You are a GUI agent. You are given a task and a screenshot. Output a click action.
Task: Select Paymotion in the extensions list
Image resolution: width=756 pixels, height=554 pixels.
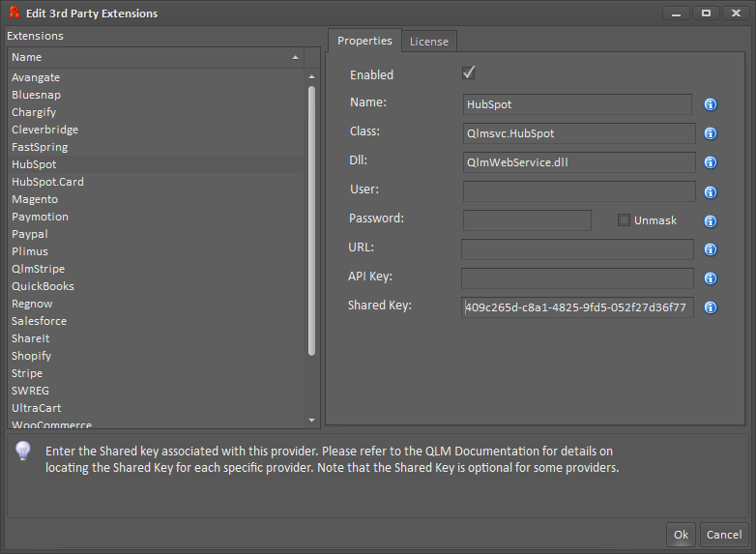(x=156, y=217)
